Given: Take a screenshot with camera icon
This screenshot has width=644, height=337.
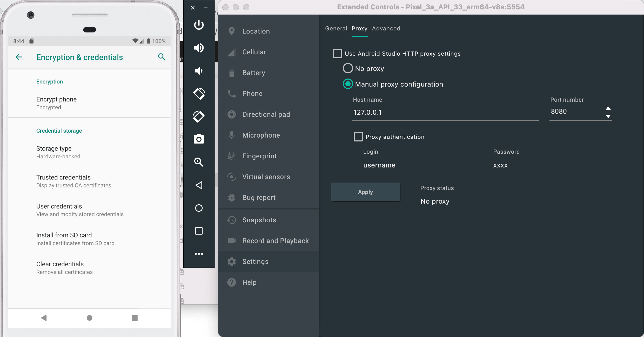Looking at the screenshot, I should point(199,139).
